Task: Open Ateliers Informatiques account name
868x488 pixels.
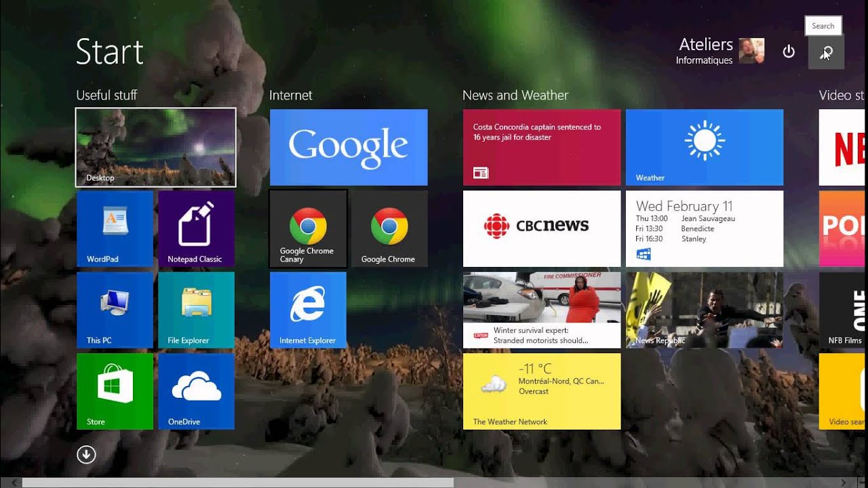Action: click(705, 51)
